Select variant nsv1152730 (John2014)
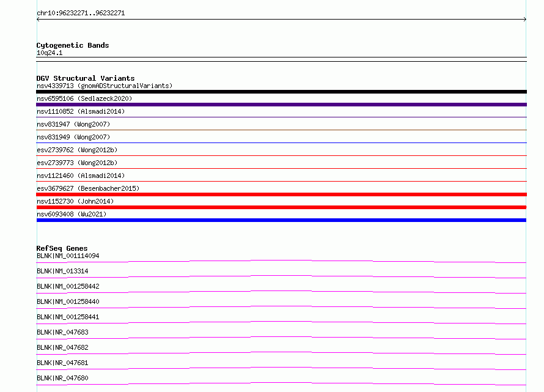 (75, 201)
